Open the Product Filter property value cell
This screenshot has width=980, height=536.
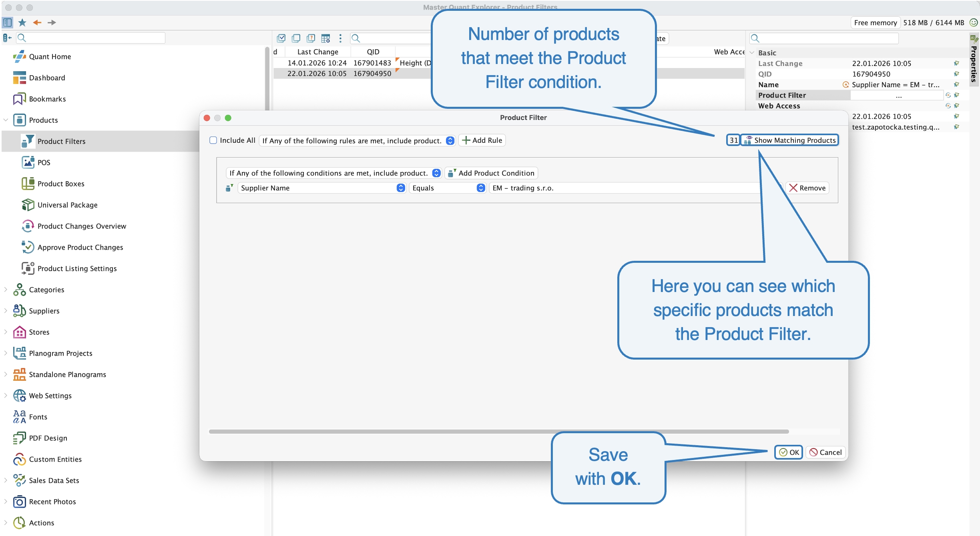pyautogui.click(x=897, y=95)
